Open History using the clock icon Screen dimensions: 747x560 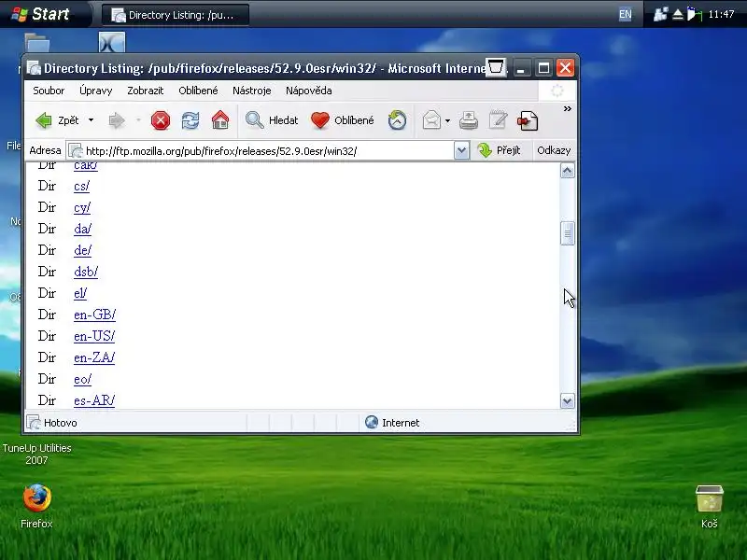(397, 120)
